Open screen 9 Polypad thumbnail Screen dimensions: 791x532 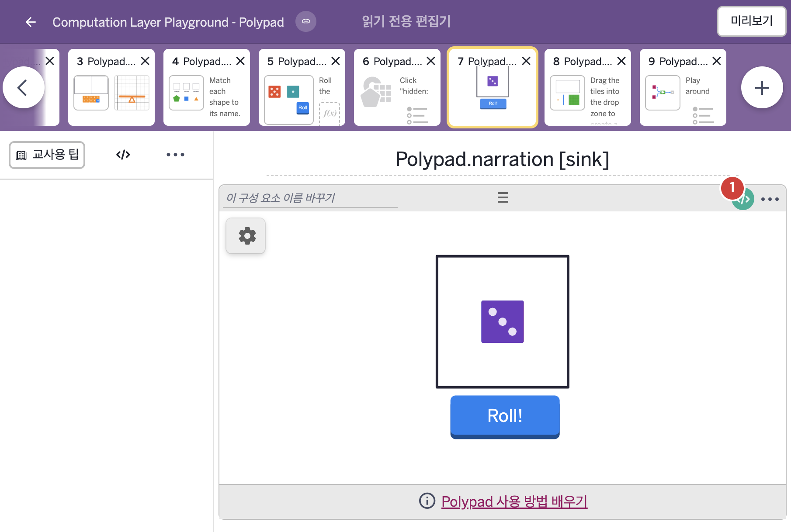point(683,87)
